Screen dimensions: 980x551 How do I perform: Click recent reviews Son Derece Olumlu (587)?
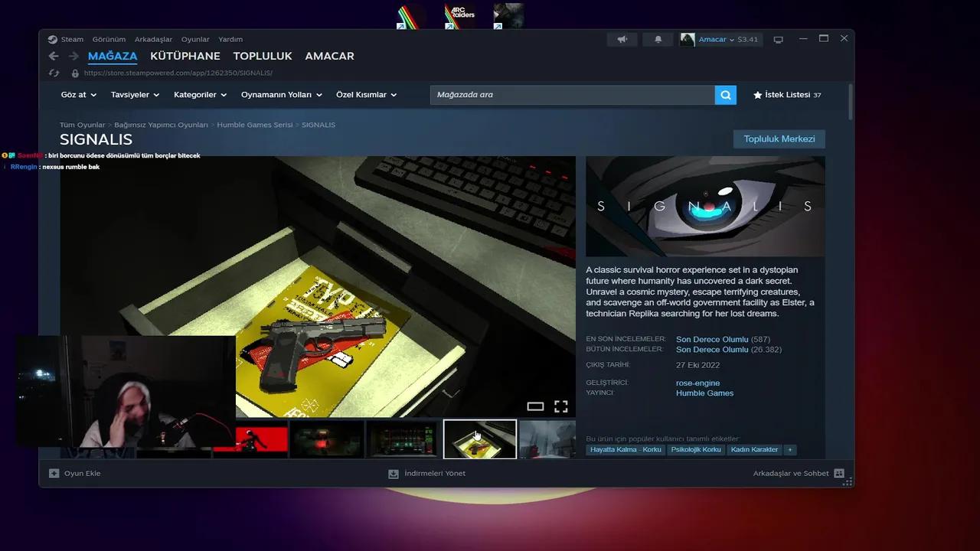click(723, 339)
